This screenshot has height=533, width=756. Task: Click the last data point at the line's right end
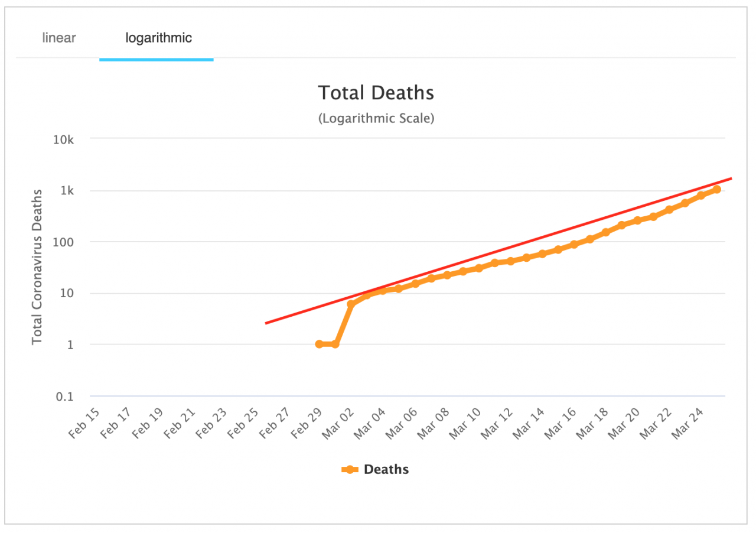[x=716, y=189]
